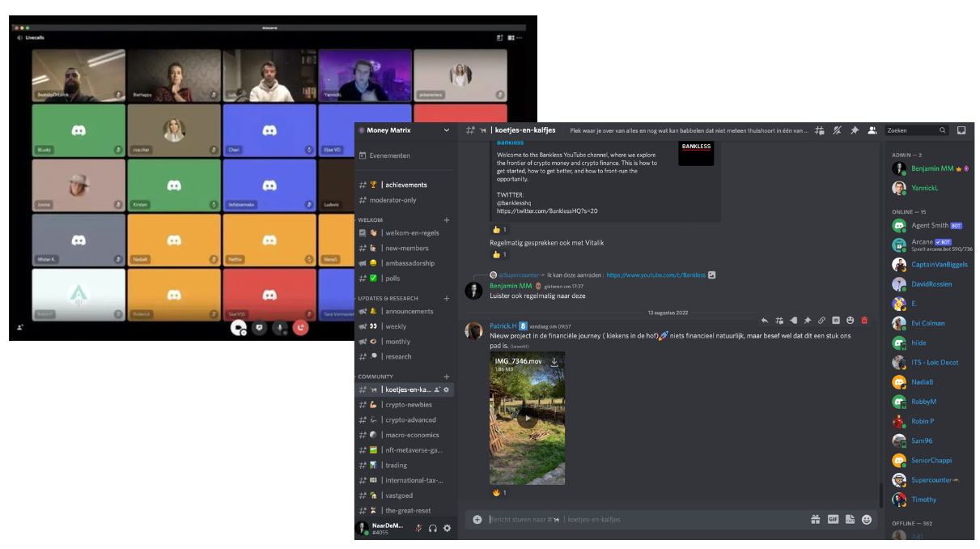Image resolution: width=980 pixels, height=549 pixels.
Task: Click the Zoeken search field
Action: pos(916,130)
